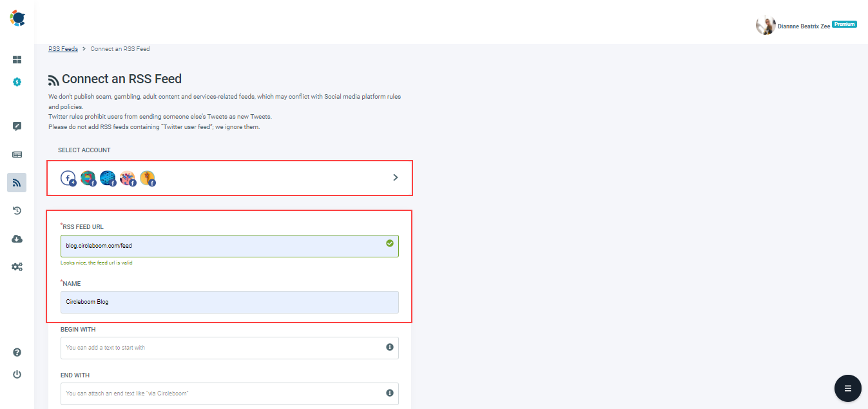Select the queue list icon in sidebar
The image size is (868, 409).
17,154
